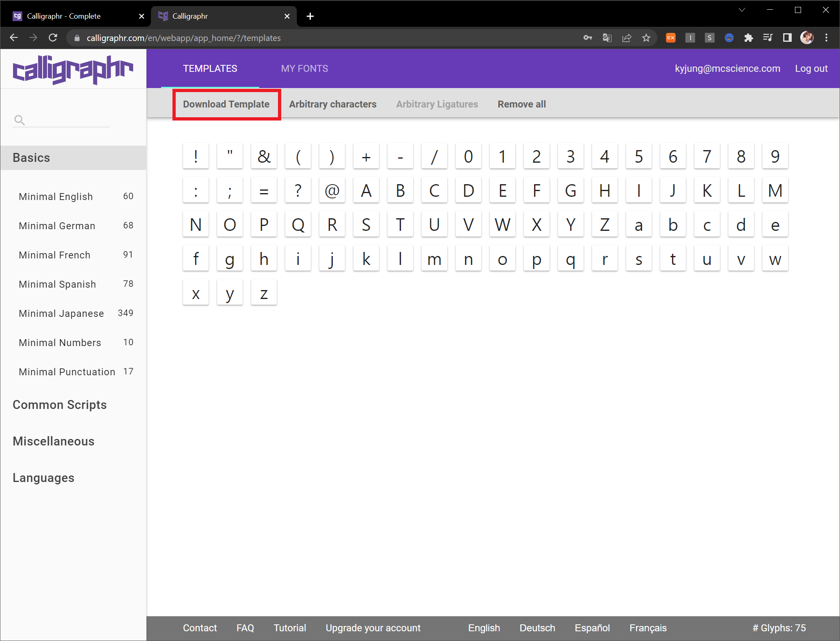This screenshot has height=641, width=840.
Task: Select Minimal Japanese template
Action: (61, 314)
